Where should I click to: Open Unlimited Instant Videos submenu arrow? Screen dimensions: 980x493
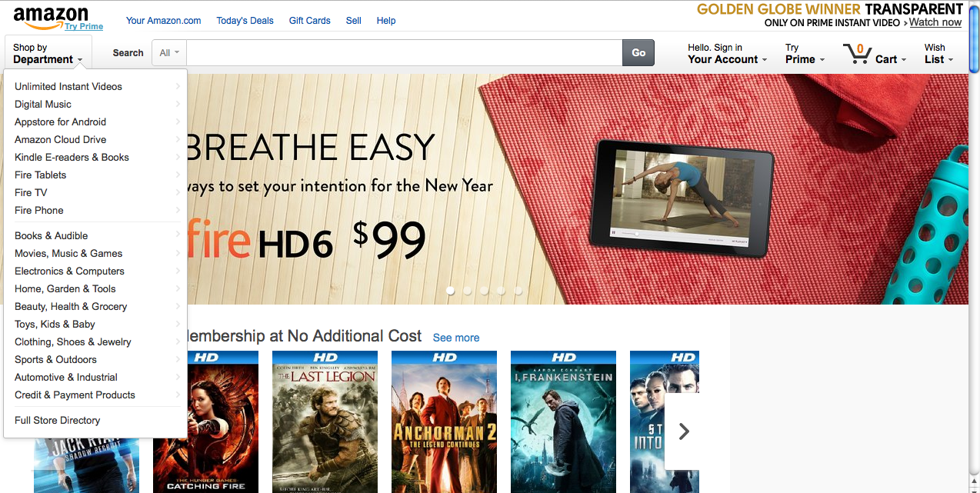178,86
